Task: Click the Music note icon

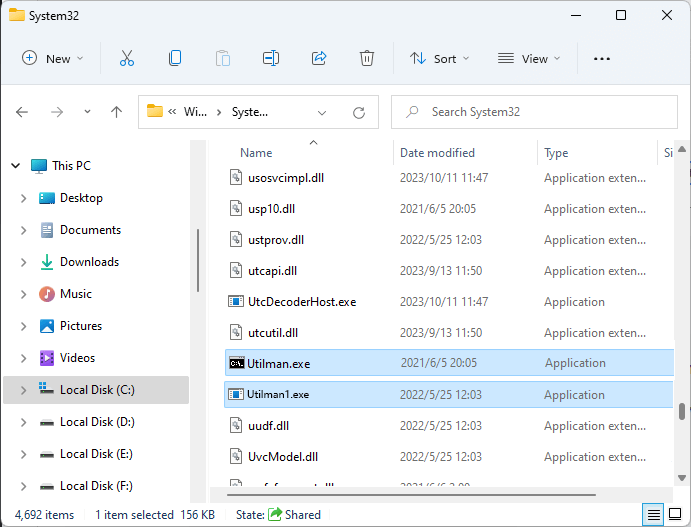Action: 47,294
